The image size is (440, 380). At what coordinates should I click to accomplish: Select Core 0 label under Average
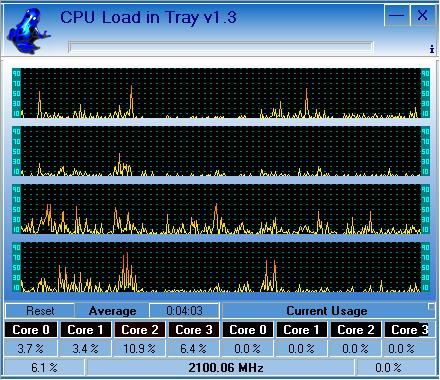coord(31,330)
